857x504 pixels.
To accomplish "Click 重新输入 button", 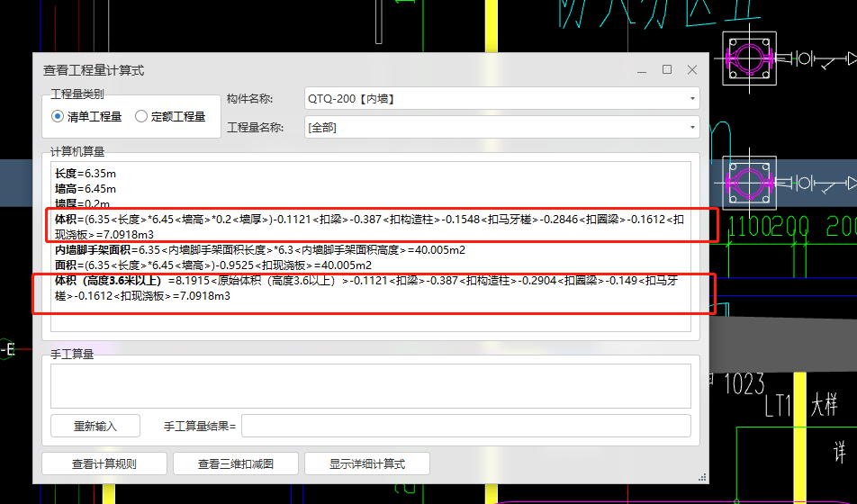I will pos(95,426).
